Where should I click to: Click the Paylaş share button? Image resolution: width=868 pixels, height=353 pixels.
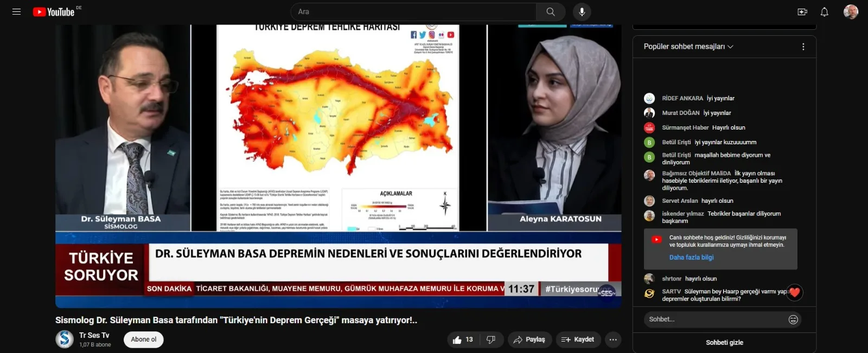(x=529, y=340)
